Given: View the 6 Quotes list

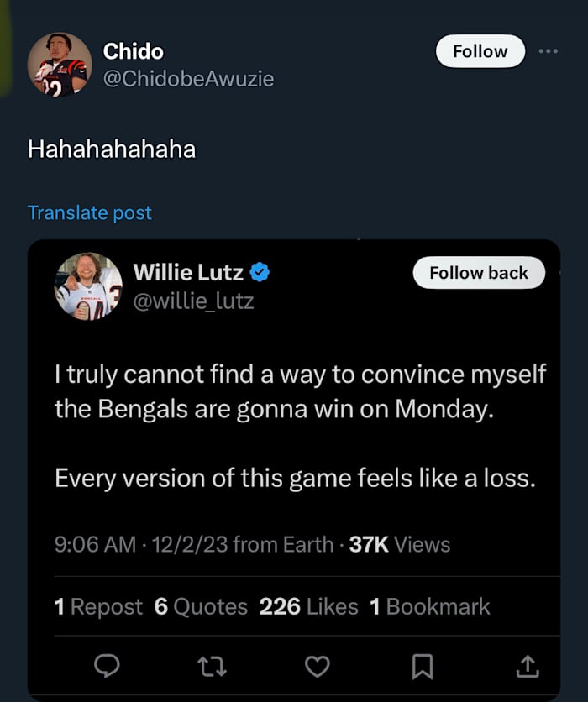Looking at the screenshot, I should 201,606.
